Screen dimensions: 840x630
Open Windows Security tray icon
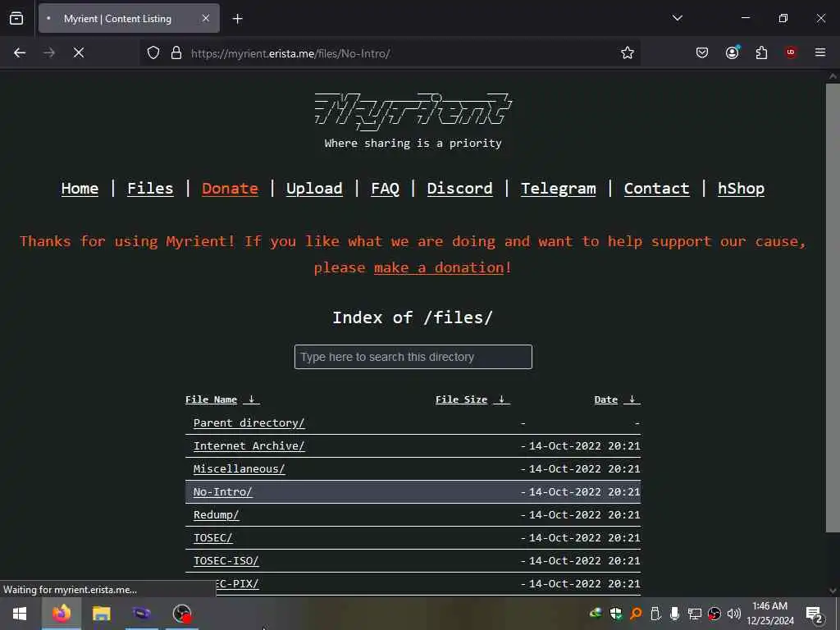coord(616,614)
